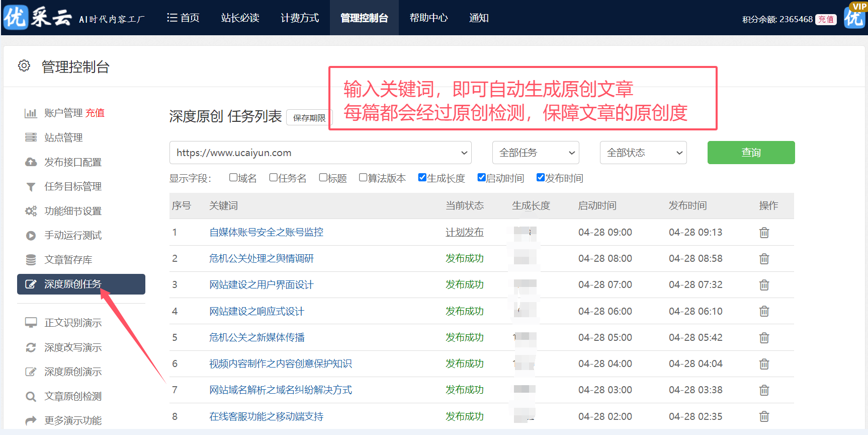Enable the 算法版本 display field checkbox
868x435 pixels.
tap(363, 177)
